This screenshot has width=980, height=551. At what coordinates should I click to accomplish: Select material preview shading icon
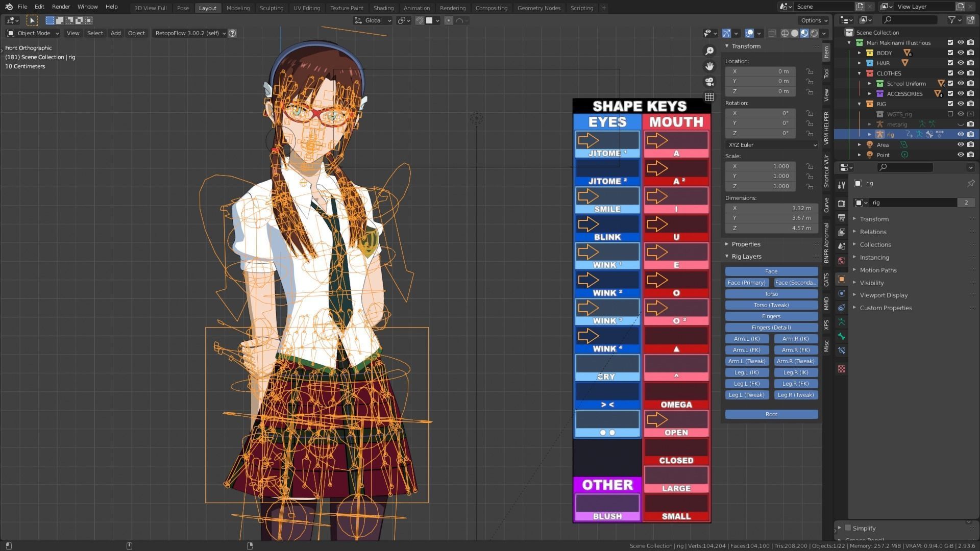pyautogui.click(x=804, y=33)
